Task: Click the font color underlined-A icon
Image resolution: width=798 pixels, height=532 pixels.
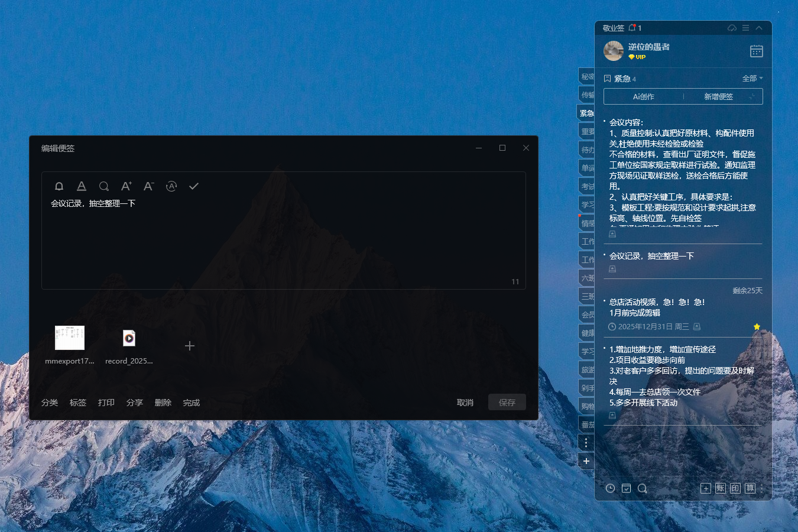Action: pyautogui.click(x=82, y=186)
